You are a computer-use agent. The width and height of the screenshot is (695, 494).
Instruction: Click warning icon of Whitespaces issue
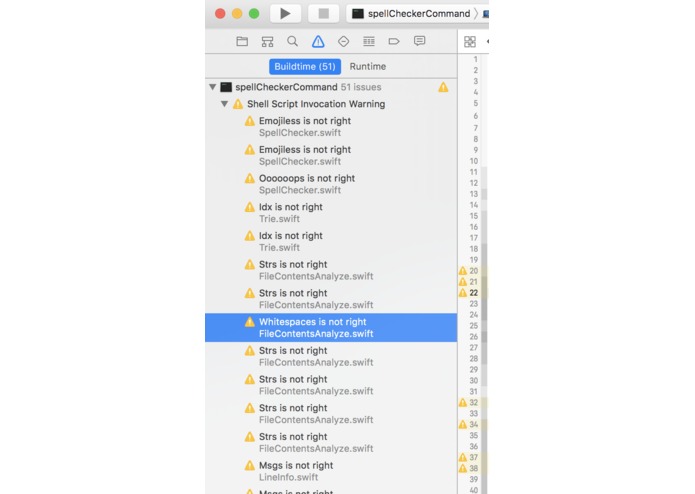click(x=250, y=322)
